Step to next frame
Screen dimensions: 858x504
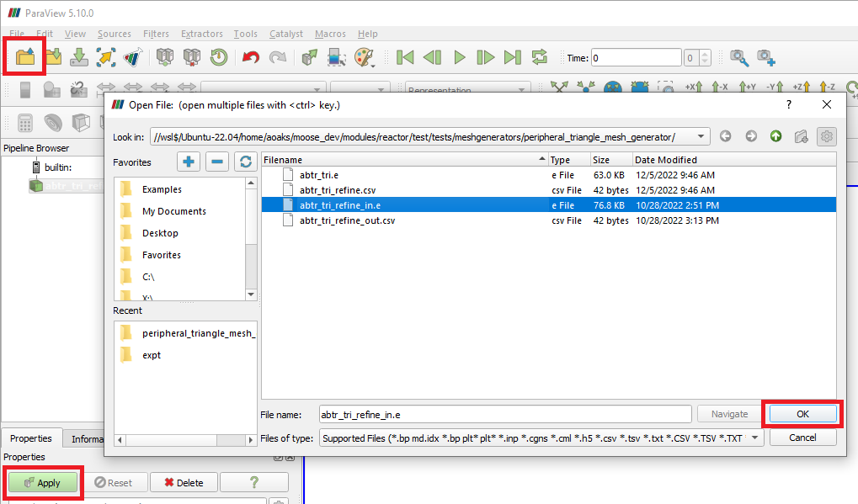point(485,57)
